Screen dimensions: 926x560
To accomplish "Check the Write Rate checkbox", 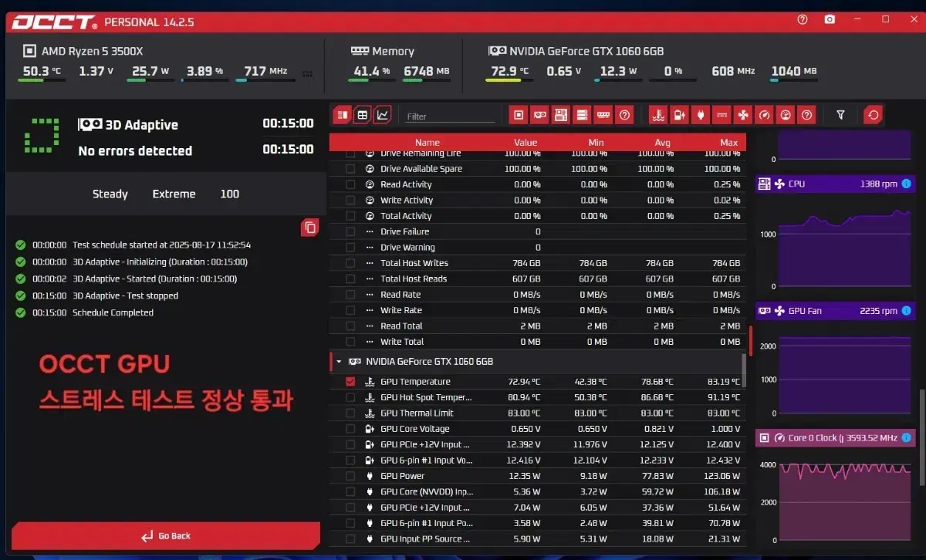I will coord(350,310).
